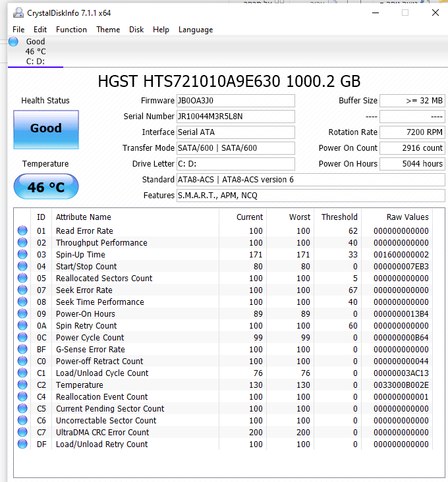Click the status orb for Load/Unload Retry Count
Screen dimensions: 448x482
22,444
